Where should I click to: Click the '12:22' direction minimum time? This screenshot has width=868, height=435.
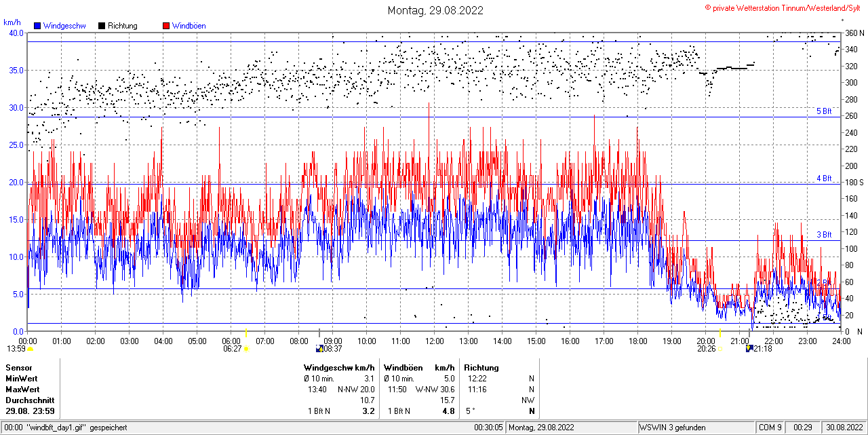[x=477, y=379]
